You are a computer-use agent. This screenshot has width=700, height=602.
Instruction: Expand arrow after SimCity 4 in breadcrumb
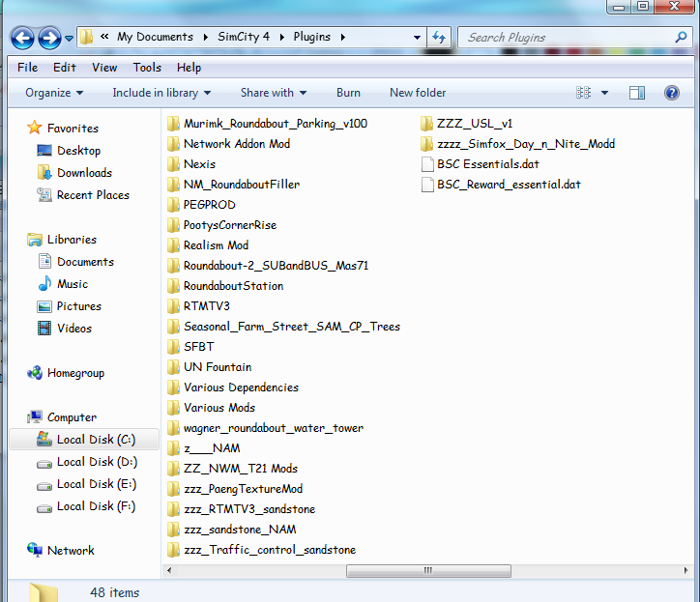(x=281, y=37)
